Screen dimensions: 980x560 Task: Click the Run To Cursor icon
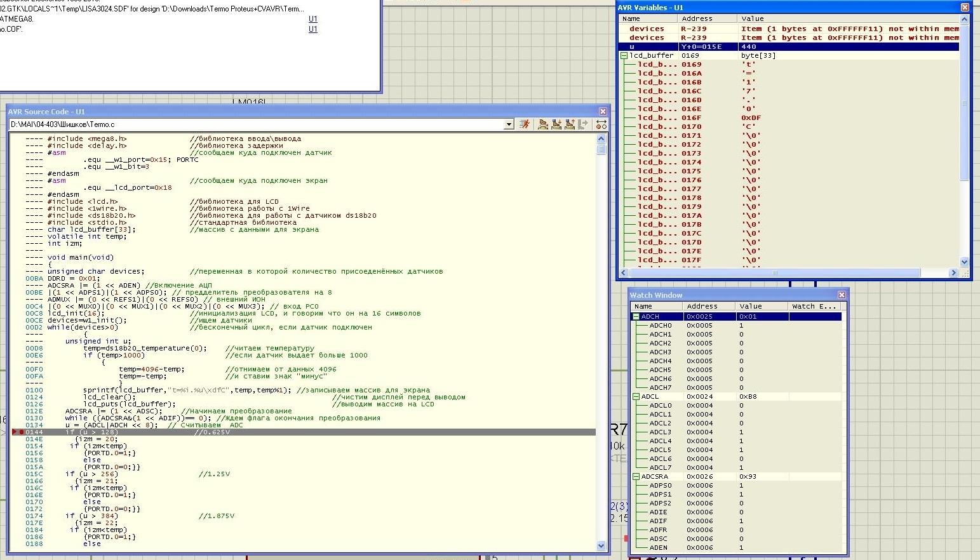click(583, 124)
